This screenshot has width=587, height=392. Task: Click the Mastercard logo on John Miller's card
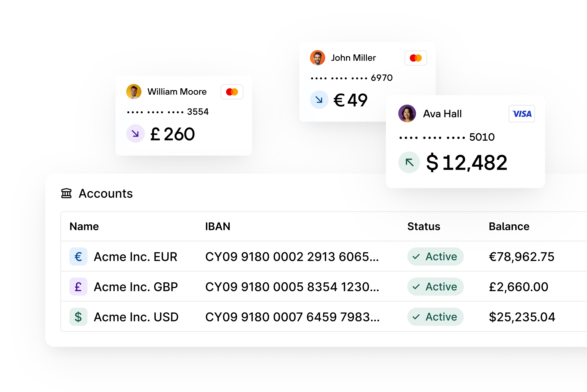point(416,58)
